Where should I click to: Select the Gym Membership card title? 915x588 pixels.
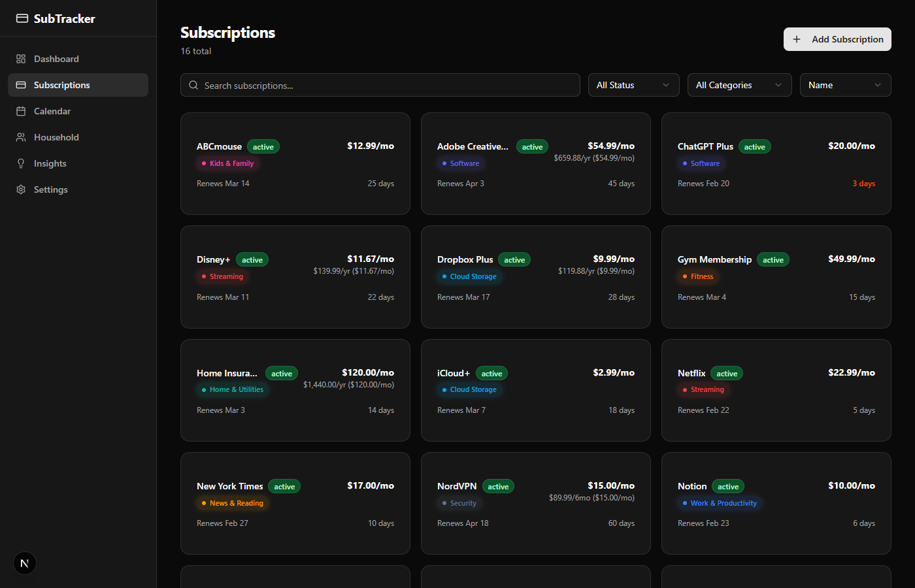pos(714,259)
